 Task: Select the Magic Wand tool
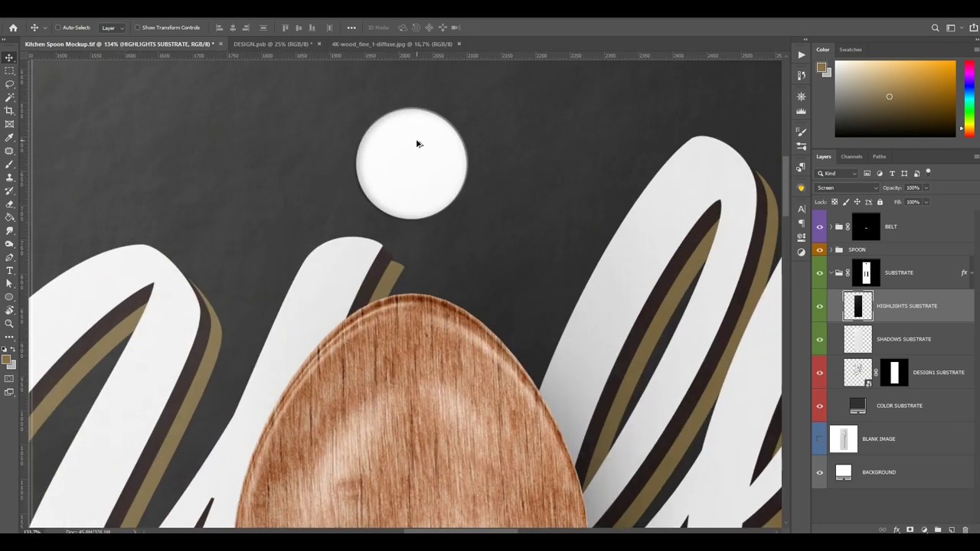tap(9, 97)
